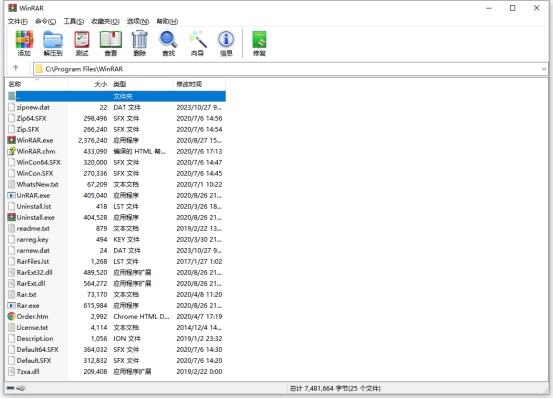Image resolution: width=553 pixels, height=399 pixels.
Task: Click the Order.htm Chrome icon
Action: [x=12, y=316]
